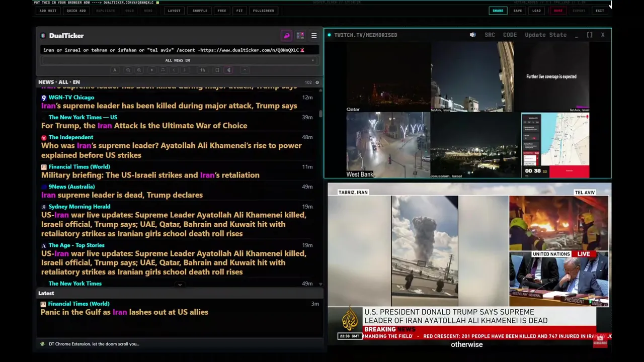Collapse ticker toolbar with up chevron
644x362 pixels.
pyautogui.click(x=245, y=70)
